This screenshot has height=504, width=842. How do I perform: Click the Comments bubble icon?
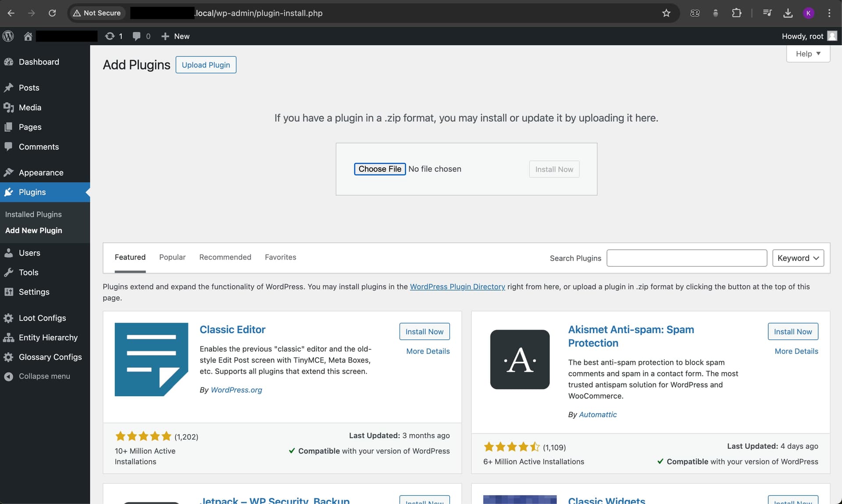coord(9,146)
